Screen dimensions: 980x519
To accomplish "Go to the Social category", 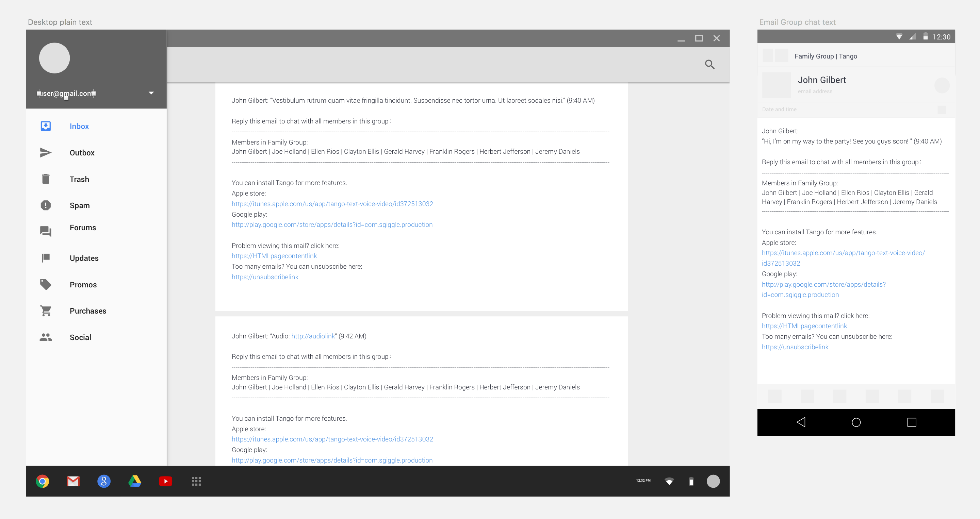I will [x=80, y=338].
